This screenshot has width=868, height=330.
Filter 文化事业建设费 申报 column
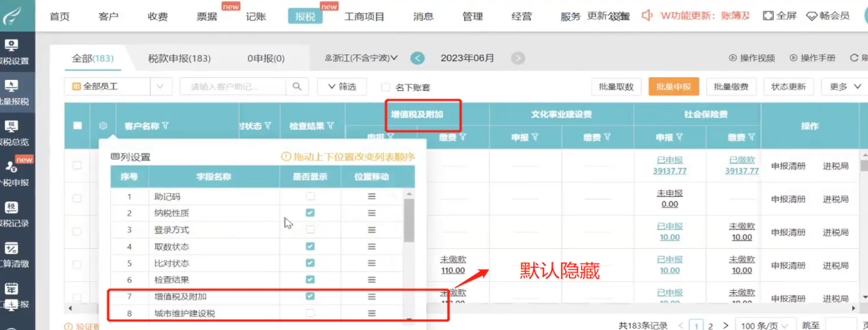point(535,138)
